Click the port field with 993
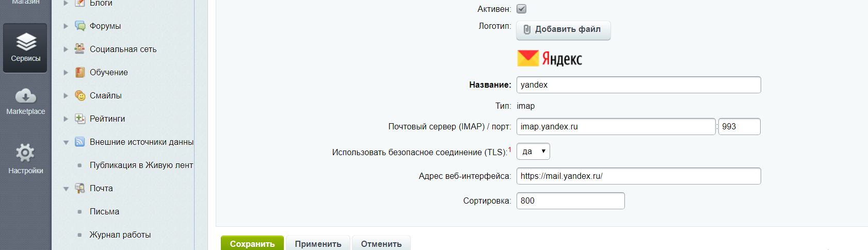The width and height of the screenshot is (868, 250). [740, 127]
